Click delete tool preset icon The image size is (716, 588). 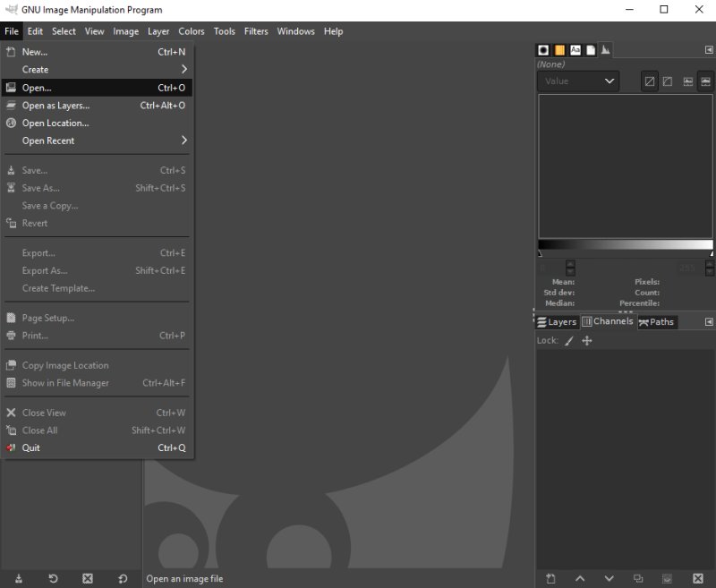88,578
